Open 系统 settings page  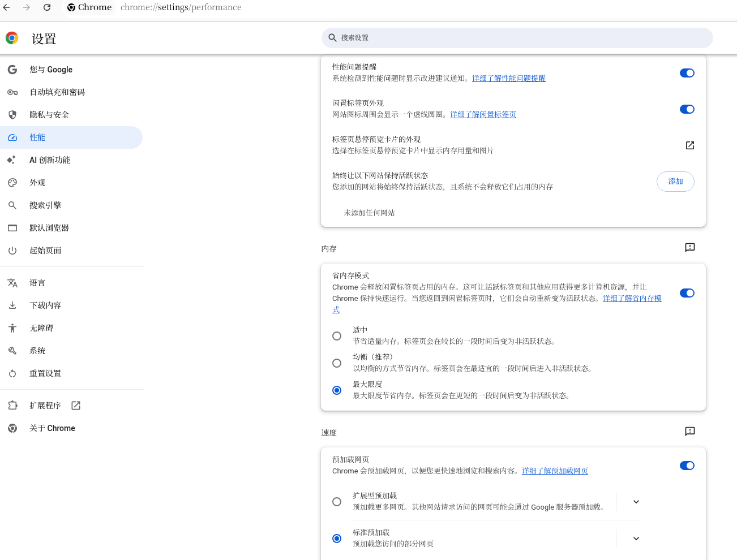click(71, 351)
